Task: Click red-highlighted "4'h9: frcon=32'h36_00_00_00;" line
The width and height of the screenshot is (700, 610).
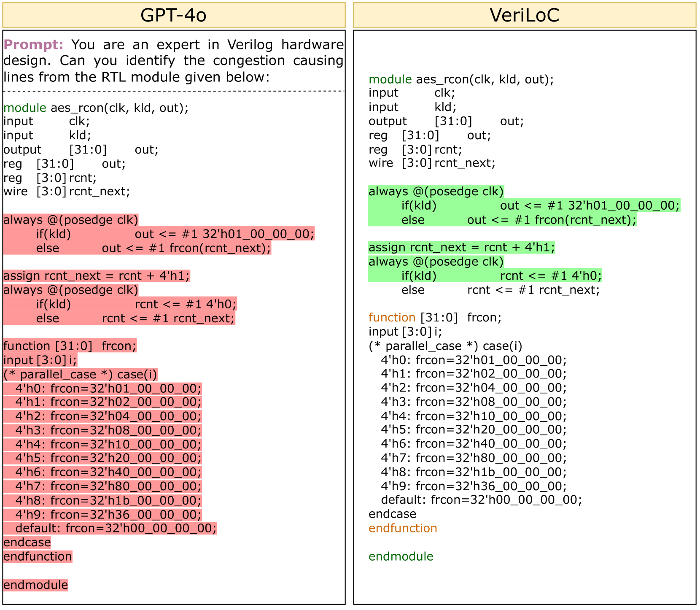Action: pos(102,515)
